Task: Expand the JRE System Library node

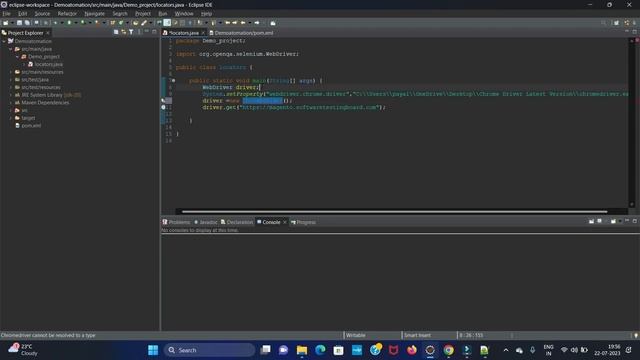Action: pos(11,95)
